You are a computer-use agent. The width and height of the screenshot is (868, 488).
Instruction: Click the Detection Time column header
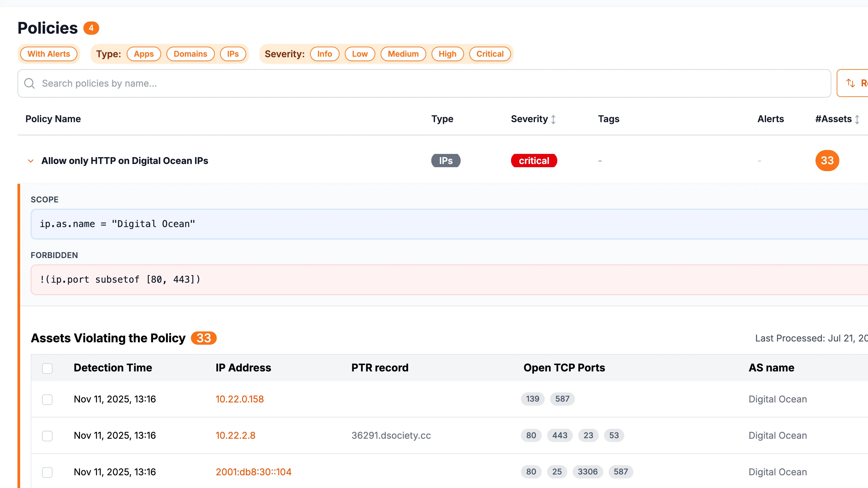point(113,368)
